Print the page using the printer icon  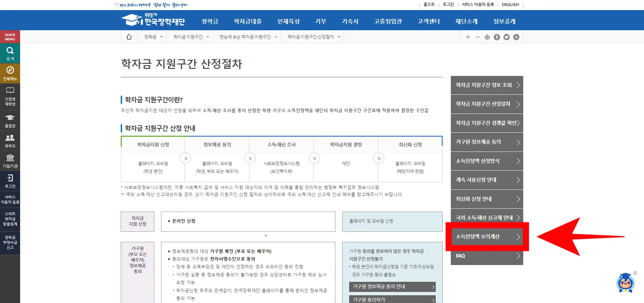point(487,37)
